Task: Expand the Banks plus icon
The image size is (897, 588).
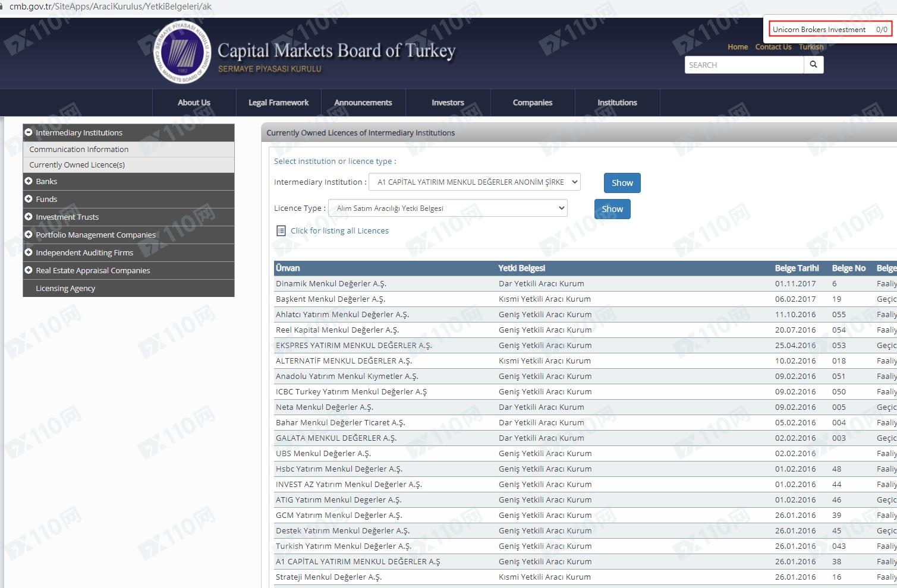Action: click(x=29, y=181)
